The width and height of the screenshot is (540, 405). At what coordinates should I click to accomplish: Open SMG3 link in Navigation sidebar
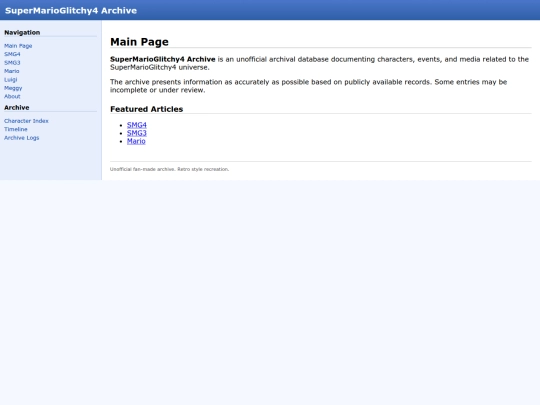(12, 63)
